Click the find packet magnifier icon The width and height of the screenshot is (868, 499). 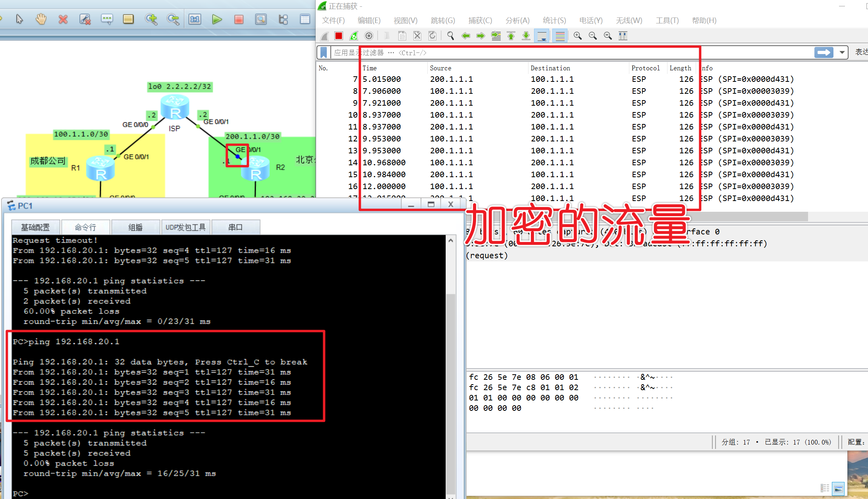click(450, 36)
